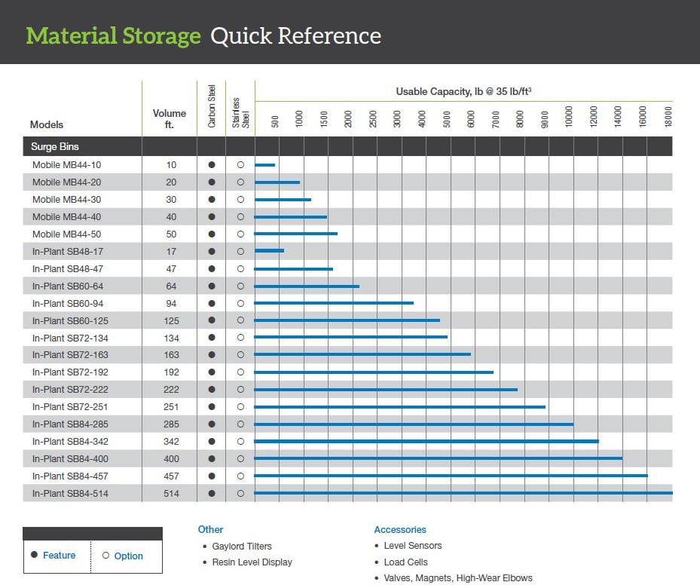
Task: Click the carbon steel dot for In-Plant SB84-400
Action: 212,458
